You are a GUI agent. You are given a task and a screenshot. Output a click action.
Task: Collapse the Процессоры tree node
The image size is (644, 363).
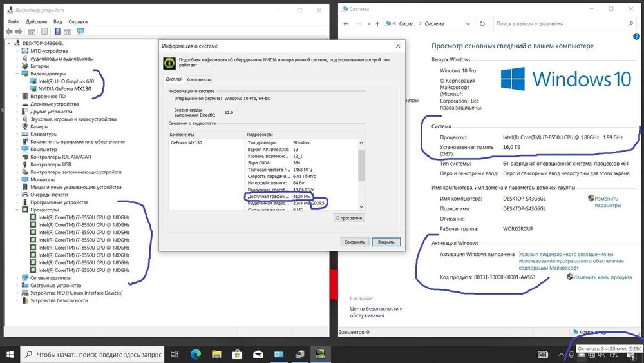tap(17, 210)
